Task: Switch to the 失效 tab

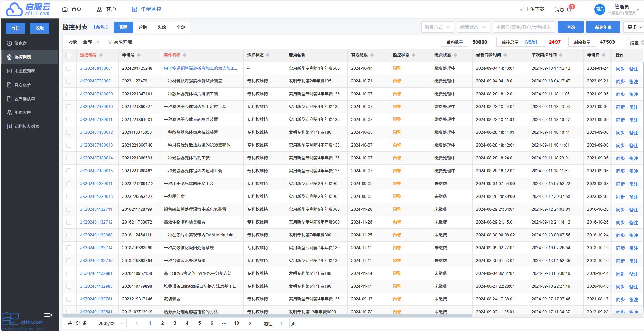Action: [x=162, y=27]
